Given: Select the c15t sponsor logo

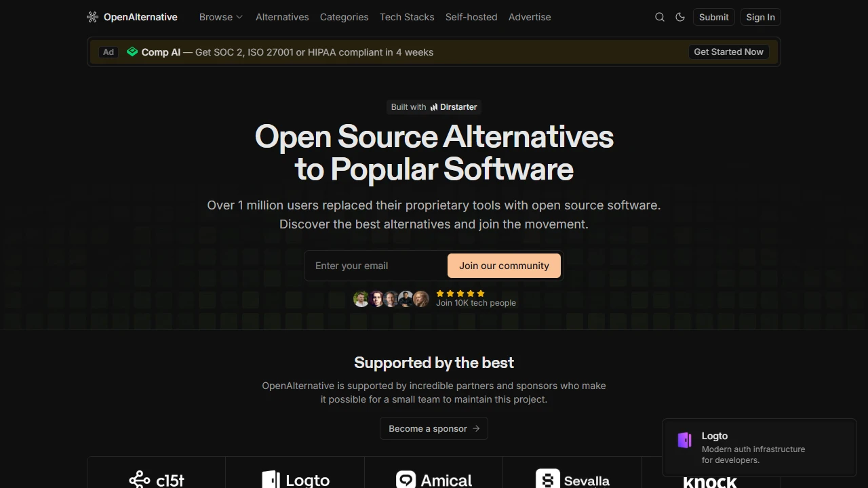Looking at the screenshot, I should pyautogui.click(x=156, y=479).
